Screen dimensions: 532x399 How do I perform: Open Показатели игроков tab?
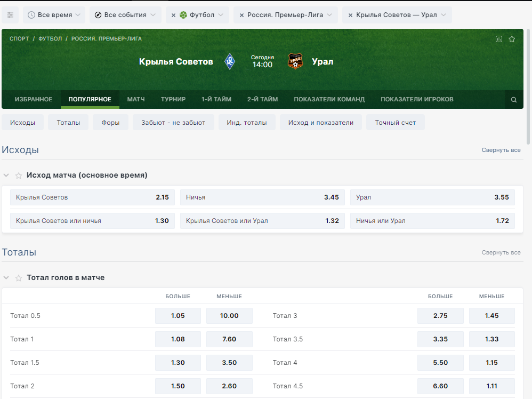pyautogui.click(x=417, y=100)
